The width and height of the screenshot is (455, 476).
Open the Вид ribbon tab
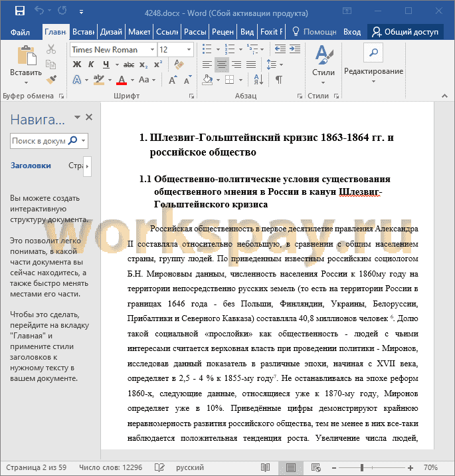(247, 32)
